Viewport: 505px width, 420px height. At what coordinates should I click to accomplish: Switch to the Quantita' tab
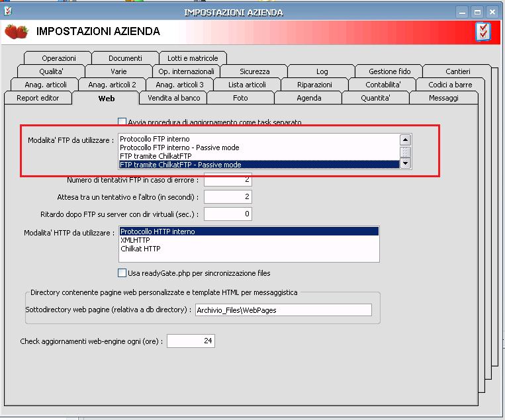375,98
